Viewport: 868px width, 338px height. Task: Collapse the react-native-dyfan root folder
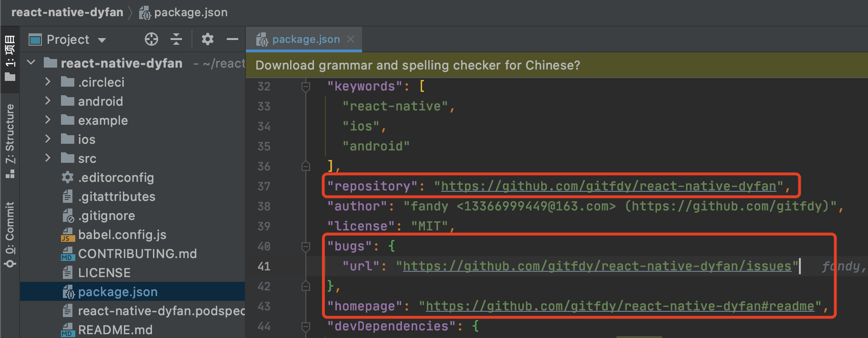(31, 62)
